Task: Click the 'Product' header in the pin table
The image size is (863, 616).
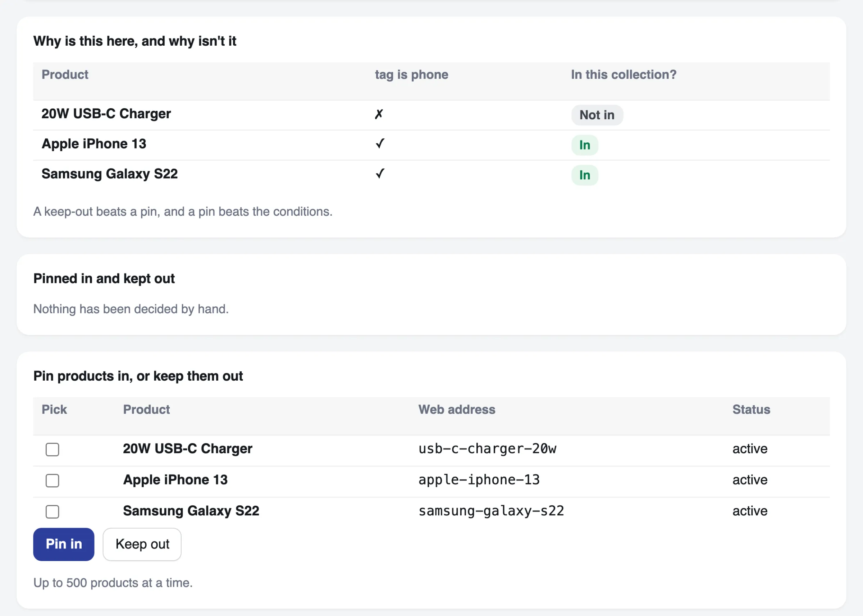Action: click(x=146, y=410)
